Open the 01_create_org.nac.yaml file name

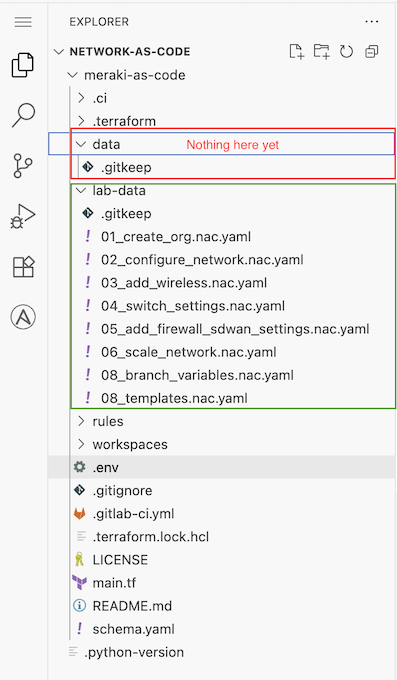pyautogui.click(x=176, y=237)
